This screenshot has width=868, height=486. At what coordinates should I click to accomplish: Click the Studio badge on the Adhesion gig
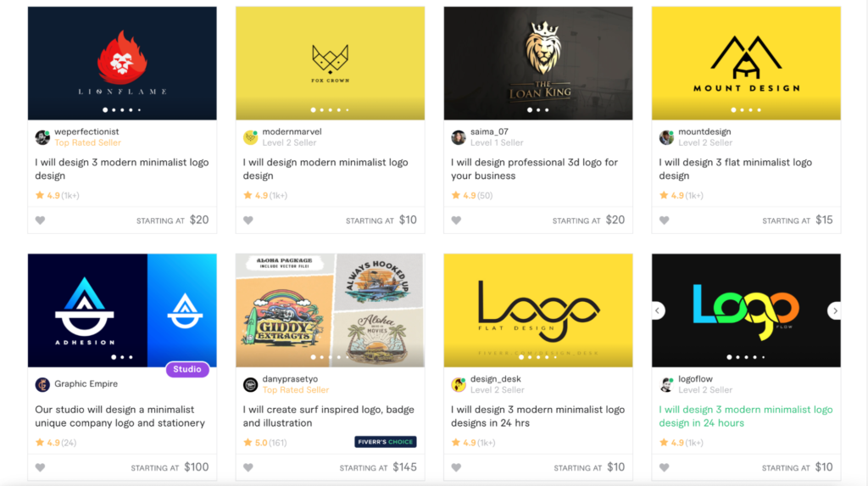[x=187, y=369]
